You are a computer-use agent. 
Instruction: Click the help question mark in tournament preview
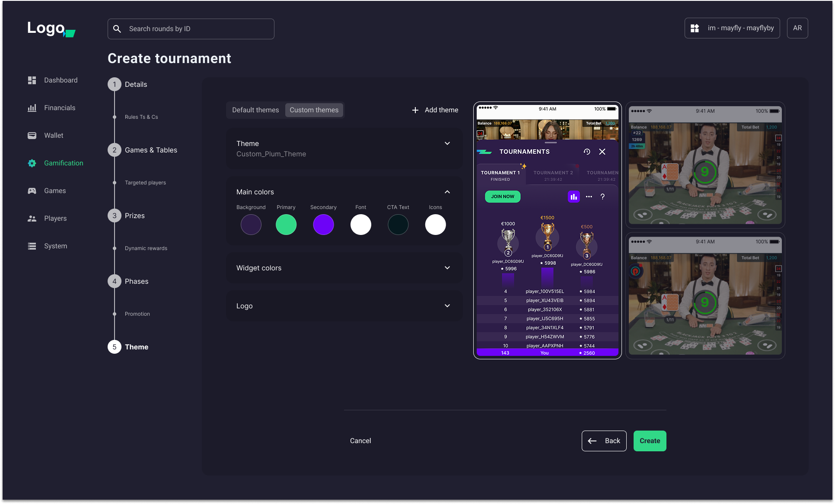click(x=603, y=197)
